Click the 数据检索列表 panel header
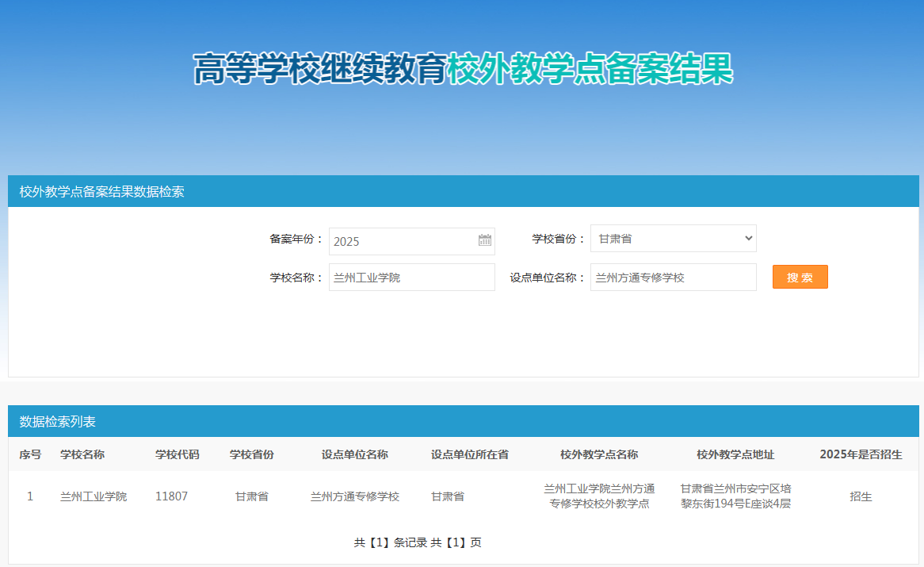This screenshot has height=567, width=924. point(58,422)
